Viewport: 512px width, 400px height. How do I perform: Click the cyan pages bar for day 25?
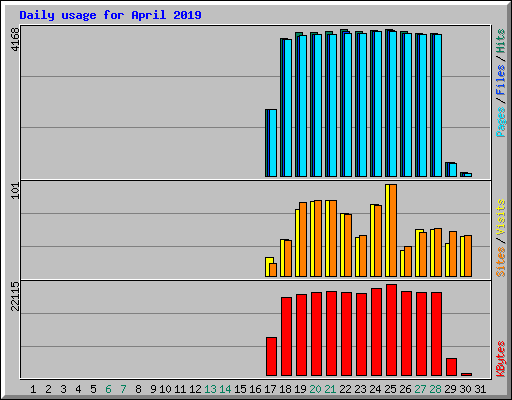click(x=393, y=104)
